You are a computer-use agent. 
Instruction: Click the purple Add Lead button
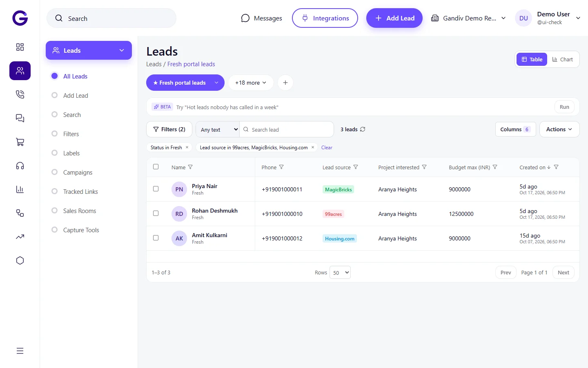coord(394,18)
